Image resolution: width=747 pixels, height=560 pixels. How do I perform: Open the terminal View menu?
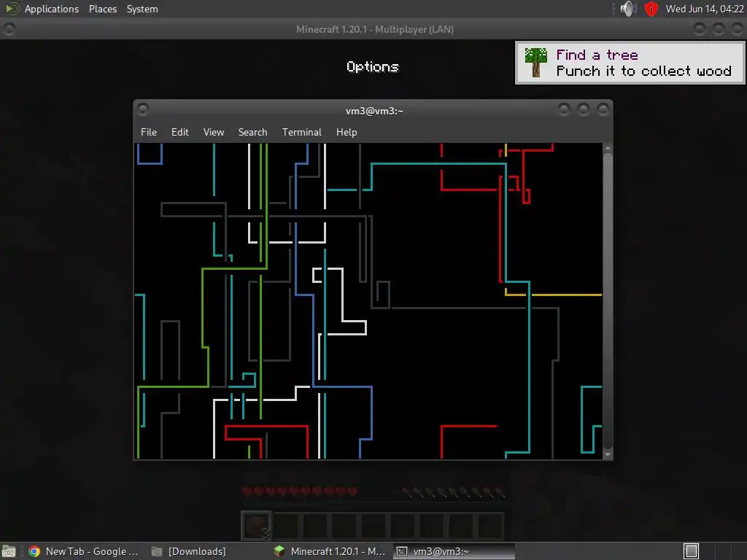[x=214, y=133]
